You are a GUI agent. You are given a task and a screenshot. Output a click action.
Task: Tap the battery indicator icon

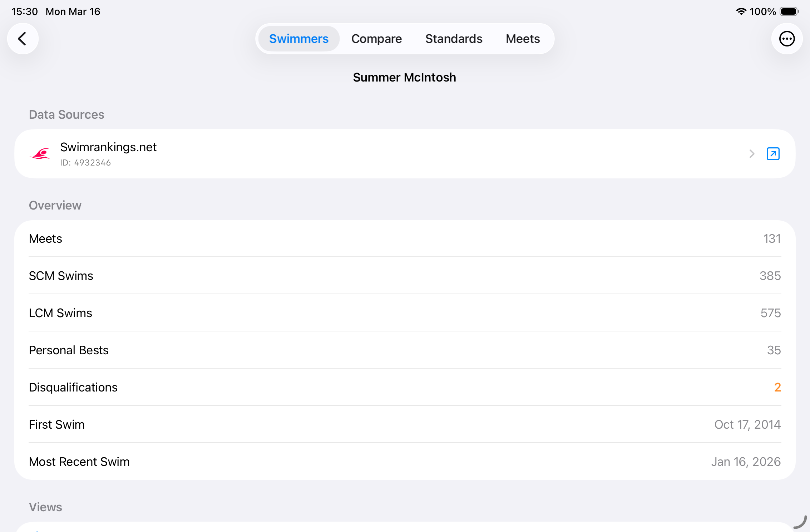(x=789, y=11)
